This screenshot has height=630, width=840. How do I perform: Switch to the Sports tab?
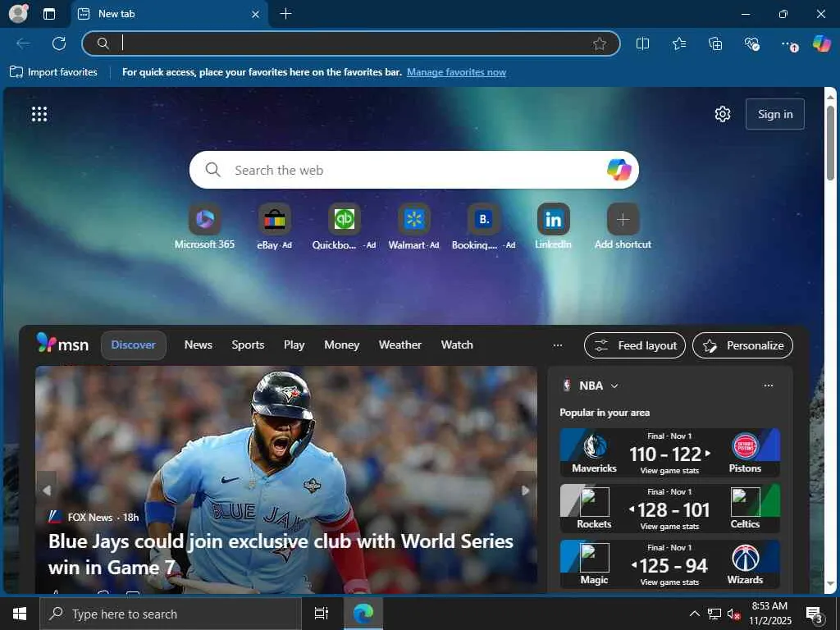tap(248, 345)
